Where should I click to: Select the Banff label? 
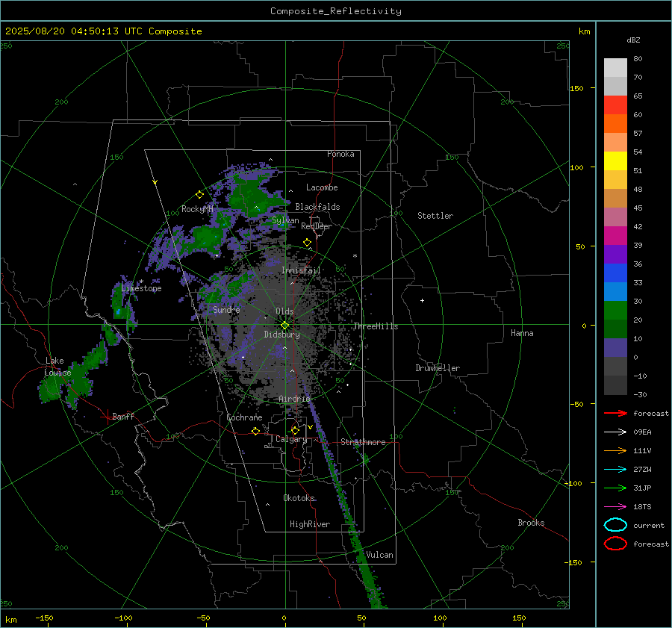(x=123, y=416)
